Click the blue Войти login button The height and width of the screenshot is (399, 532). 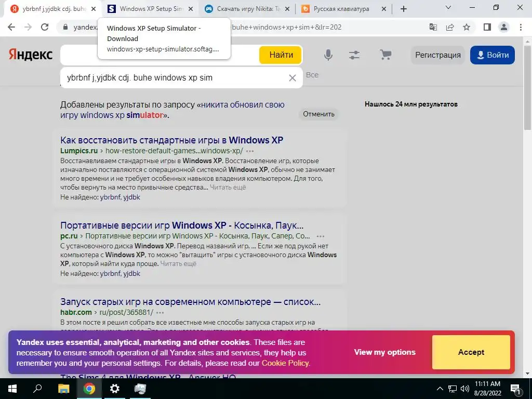(493, 55)
